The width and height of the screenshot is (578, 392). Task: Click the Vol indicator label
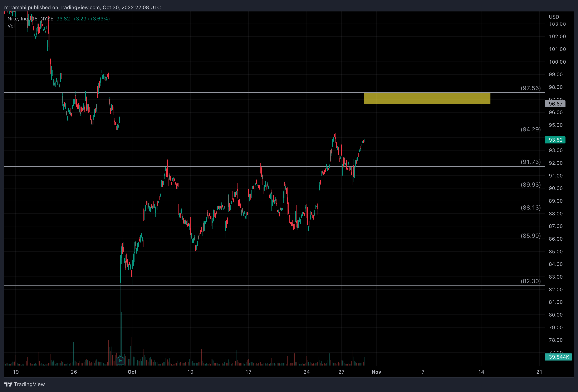[x=11, y=26]
